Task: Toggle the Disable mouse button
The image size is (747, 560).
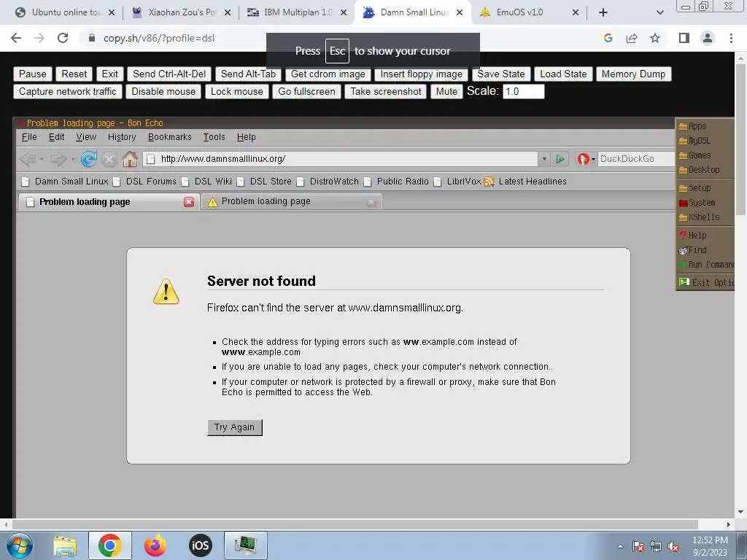Action: (163, 91)
